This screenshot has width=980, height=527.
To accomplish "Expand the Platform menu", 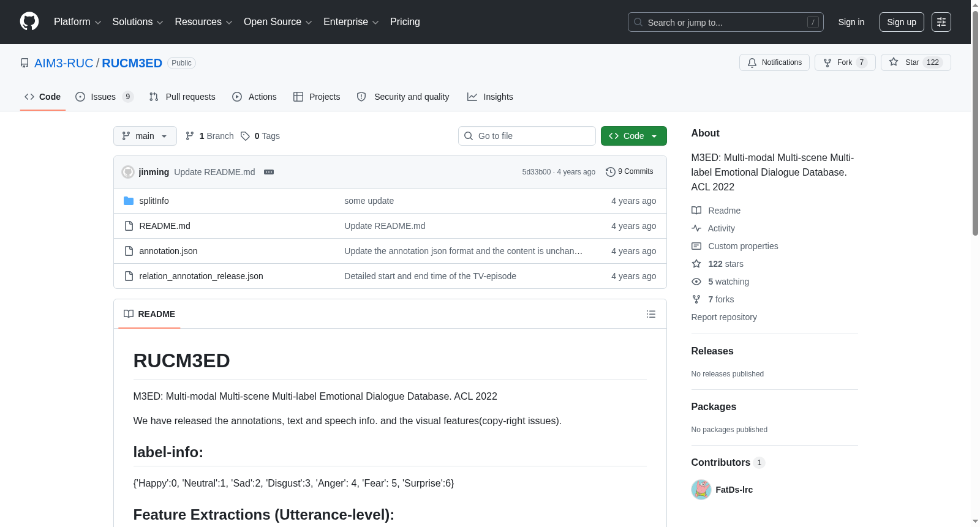I will pyautogui.click(x=78, y=22).
